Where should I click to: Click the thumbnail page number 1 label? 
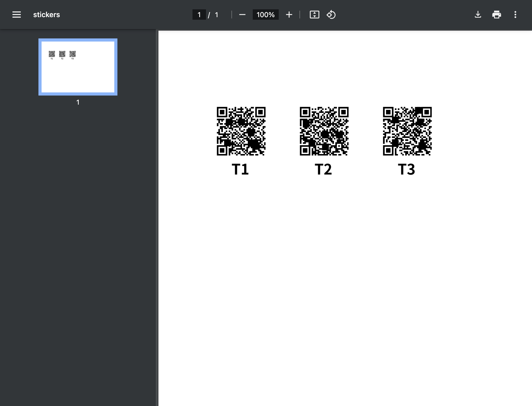78,102
